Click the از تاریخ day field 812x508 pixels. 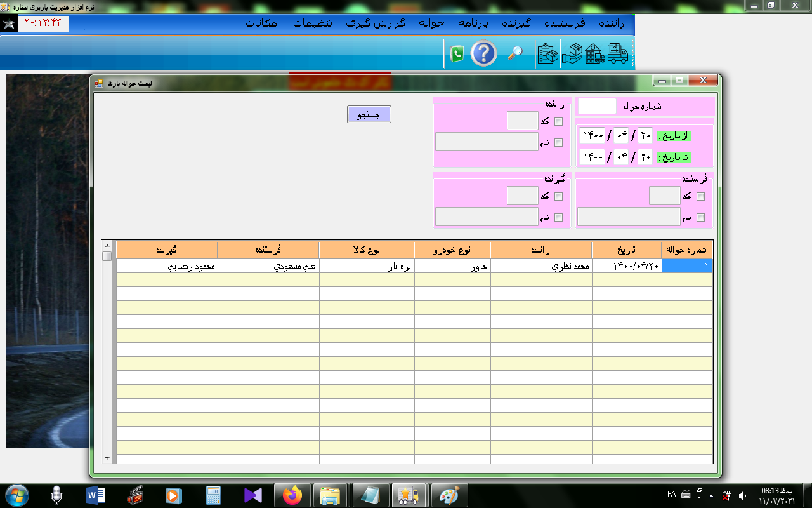point(645,136)
